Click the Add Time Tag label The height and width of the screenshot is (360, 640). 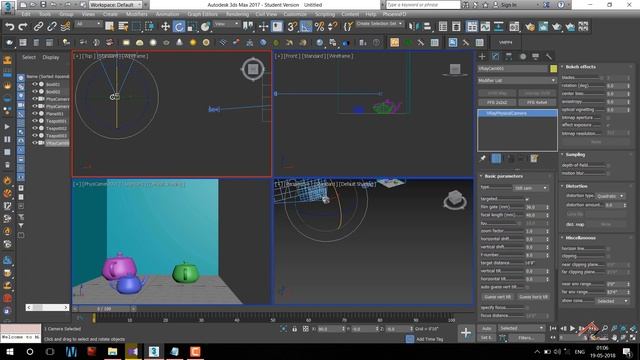(429, 339)
